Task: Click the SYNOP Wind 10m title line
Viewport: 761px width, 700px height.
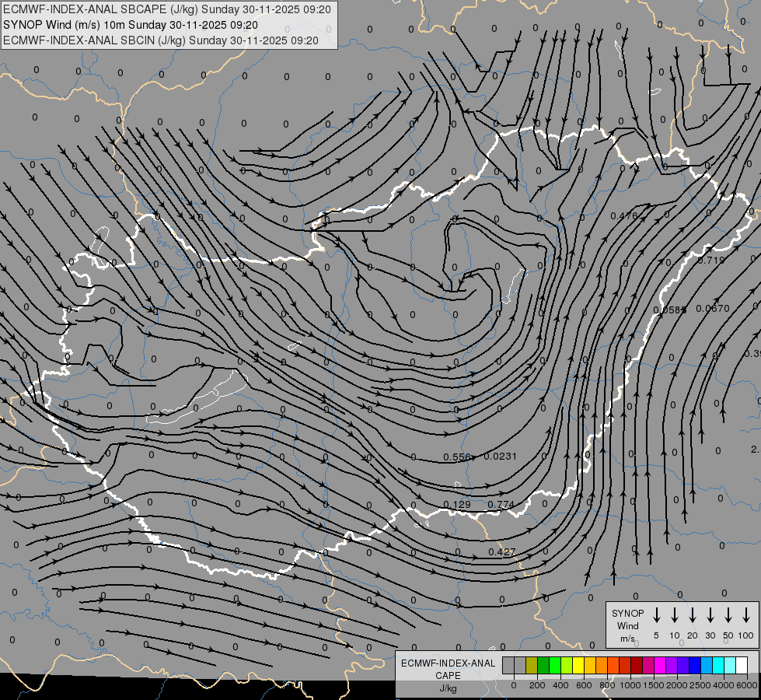Action: (131, 25)
